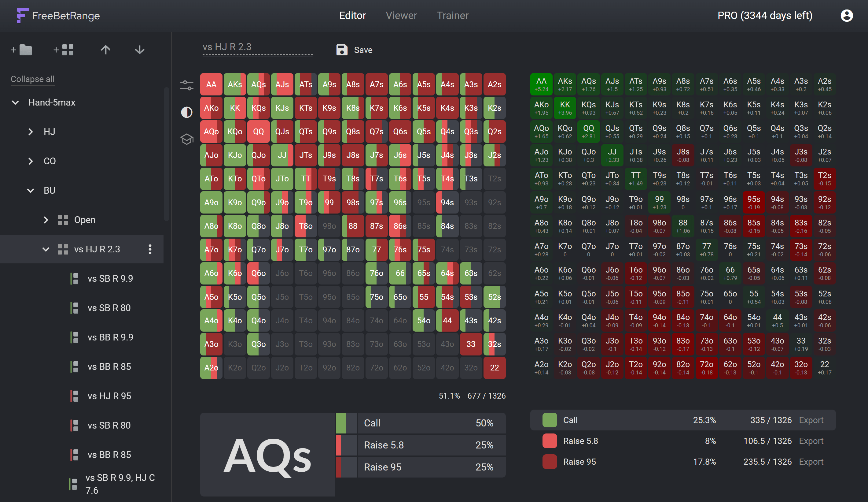Add a new folder

(x=21, y=50)
